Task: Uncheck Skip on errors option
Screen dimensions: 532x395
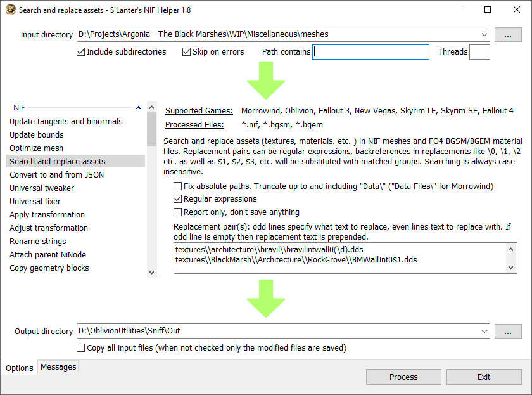Action: 187,52
